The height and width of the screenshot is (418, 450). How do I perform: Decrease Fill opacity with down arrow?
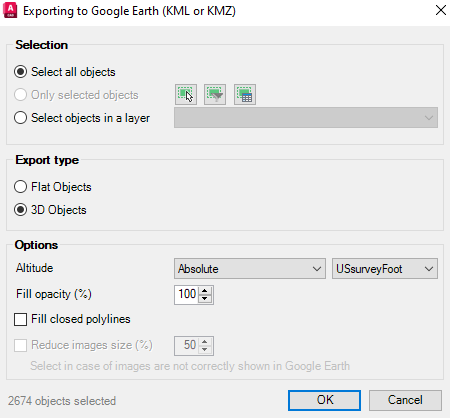point(205,299)
